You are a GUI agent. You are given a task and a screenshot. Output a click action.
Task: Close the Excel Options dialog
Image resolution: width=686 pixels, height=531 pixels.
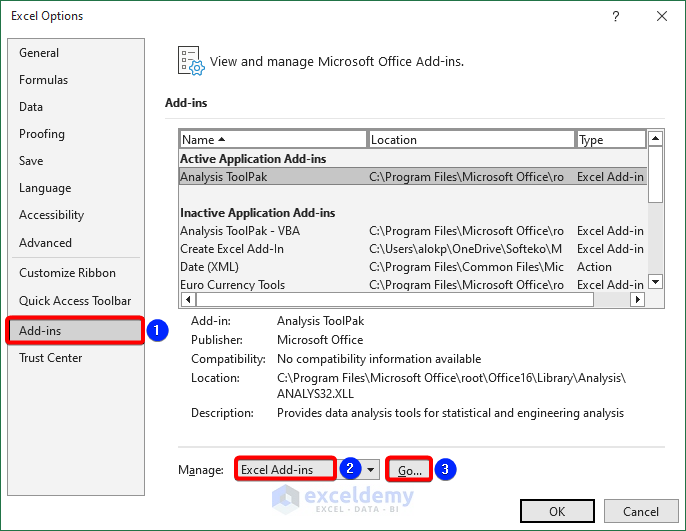661,16
